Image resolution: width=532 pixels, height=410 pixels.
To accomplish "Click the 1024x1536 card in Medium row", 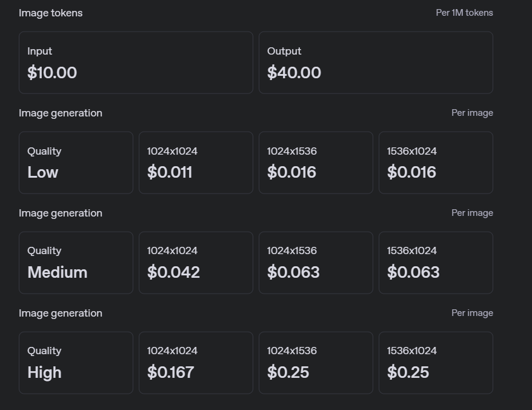I will click(316, 263).
